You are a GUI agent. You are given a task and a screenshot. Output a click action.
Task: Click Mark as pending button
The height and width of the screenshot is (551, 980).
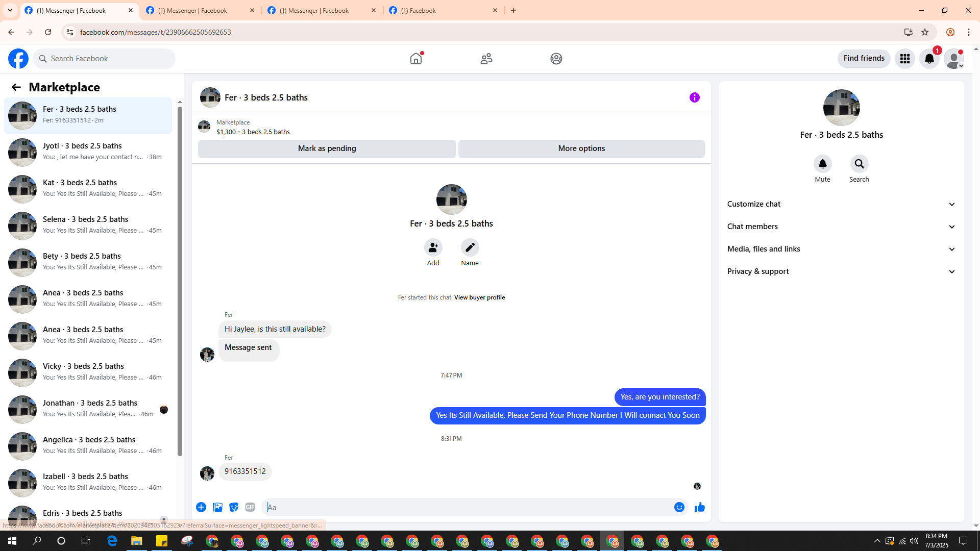(x=327, y=148)
